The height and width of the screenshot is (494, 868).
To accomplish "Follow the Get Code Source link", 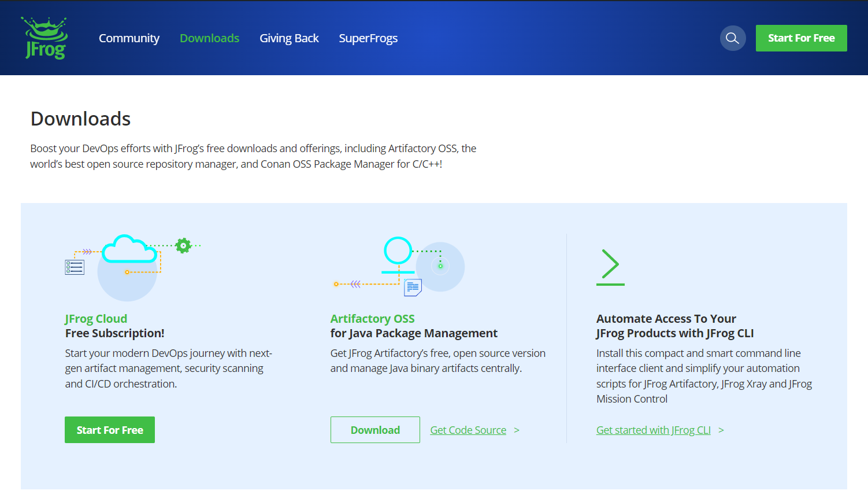I will click(468, 430).
